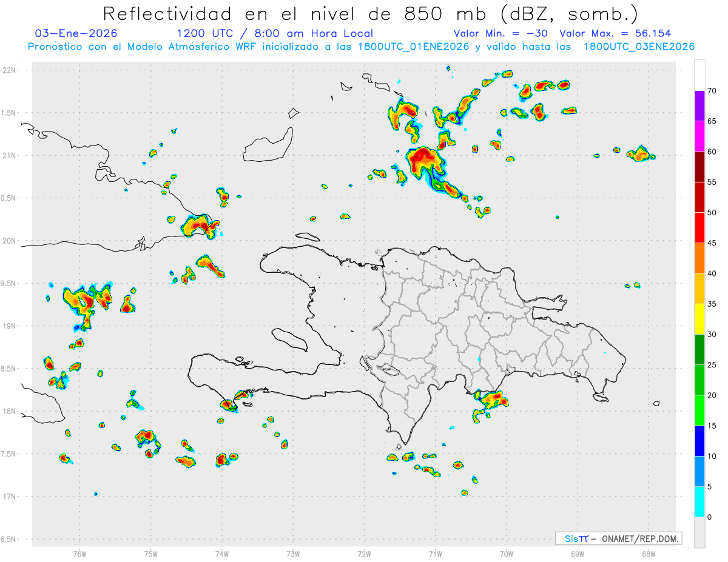Click the truncated '6.5N' latitude label

click(x=9, y=539)
